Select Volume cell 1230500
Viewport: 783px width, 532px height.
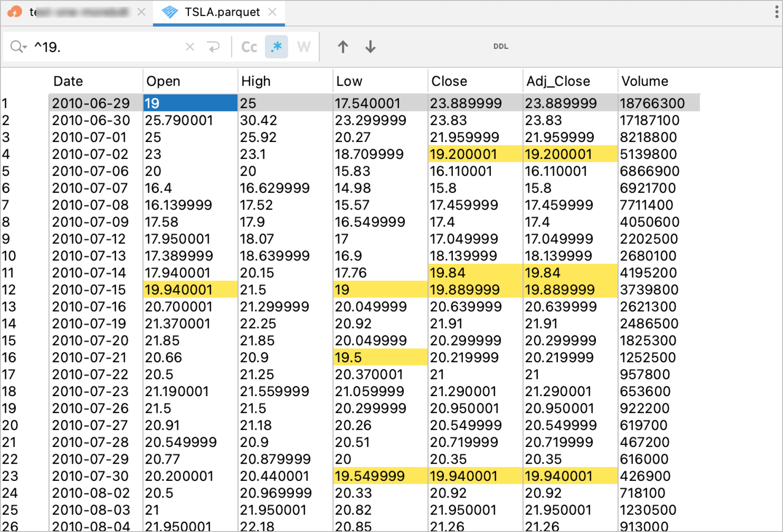[x=659, y=510]
